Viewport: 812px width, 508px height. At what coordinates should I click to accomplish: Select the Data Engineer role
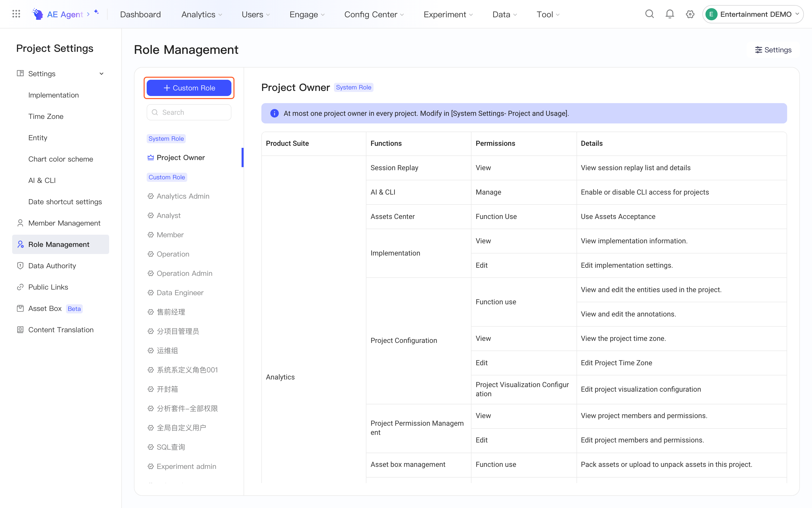(180, 293)
